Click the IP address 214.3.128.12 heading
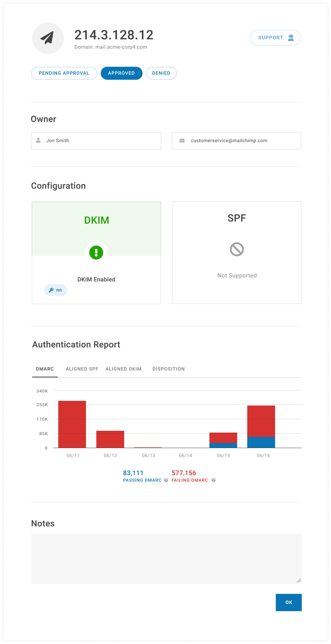The image size is (331, 644). click(x=114, y=35)
